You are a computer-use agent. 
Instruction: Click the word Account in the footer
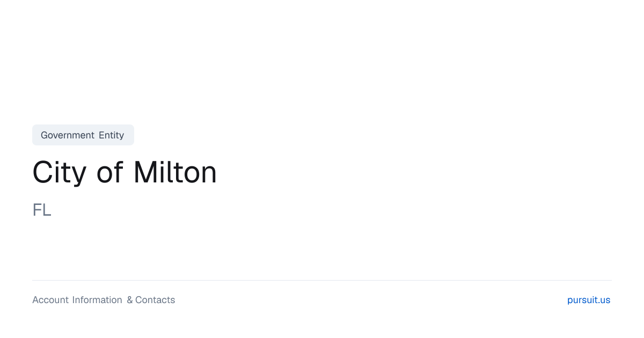[x=50, y=300]
